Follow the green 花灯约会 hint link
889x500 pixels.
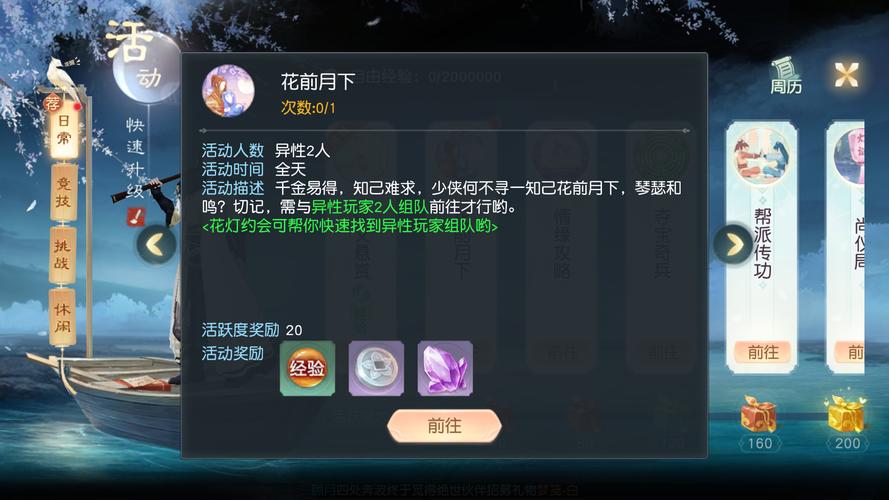[x=350, y=226]
